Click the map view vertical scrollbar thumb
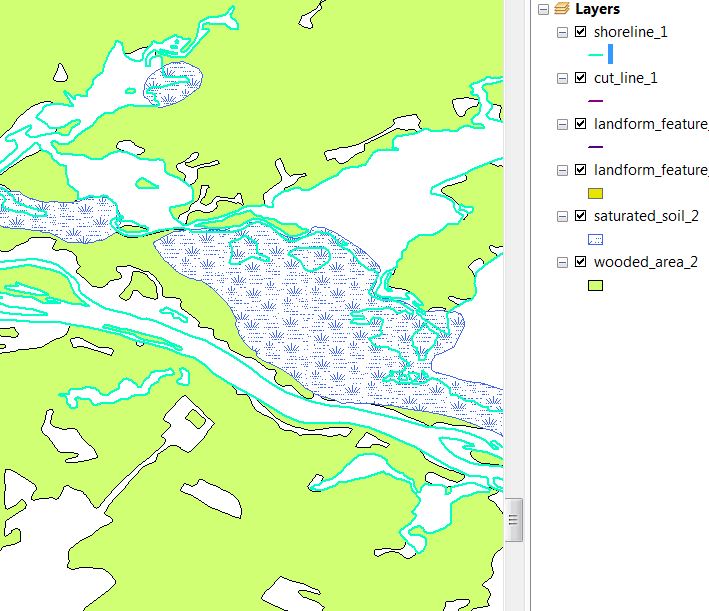 pos(514,520)
